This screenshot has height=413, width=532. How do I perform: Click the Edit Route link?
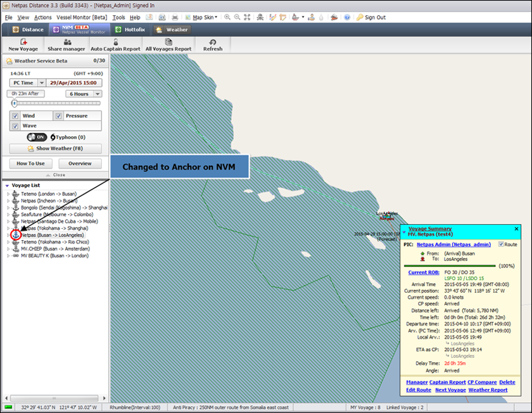click(x=419, y=390)
